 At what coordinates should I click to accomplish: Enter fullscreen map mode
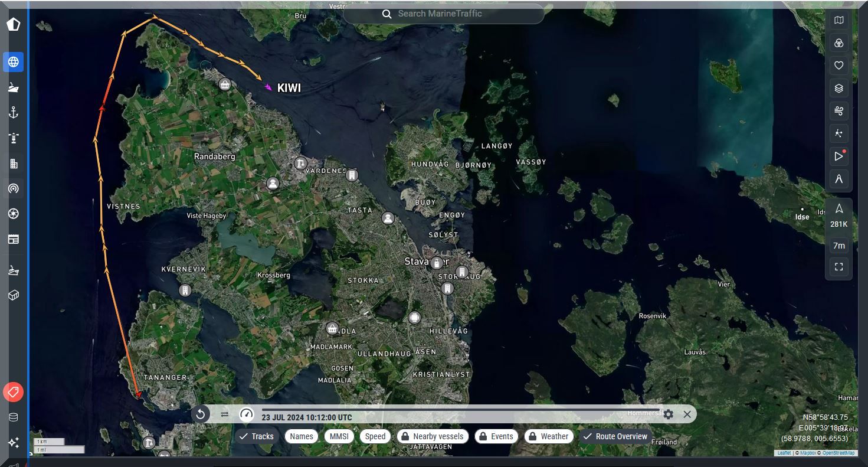(x=838, y=267)
